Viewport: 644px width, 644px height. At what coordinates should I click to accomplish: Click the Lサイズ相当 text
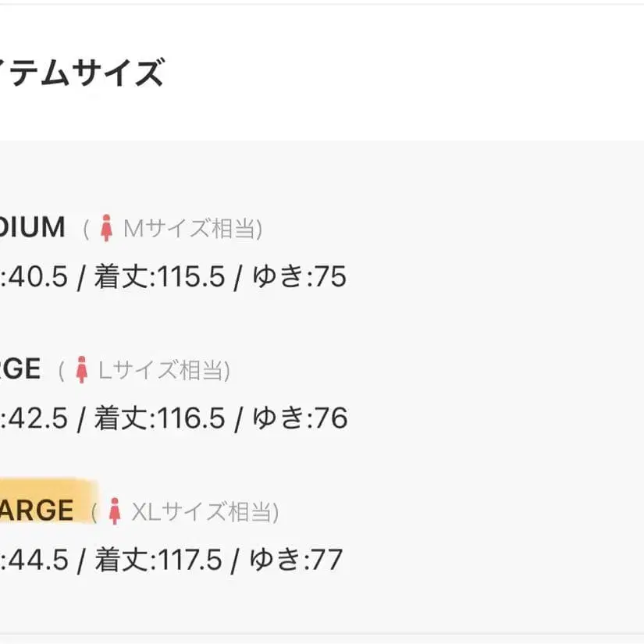pyautogui.click(x=164, y=370)
